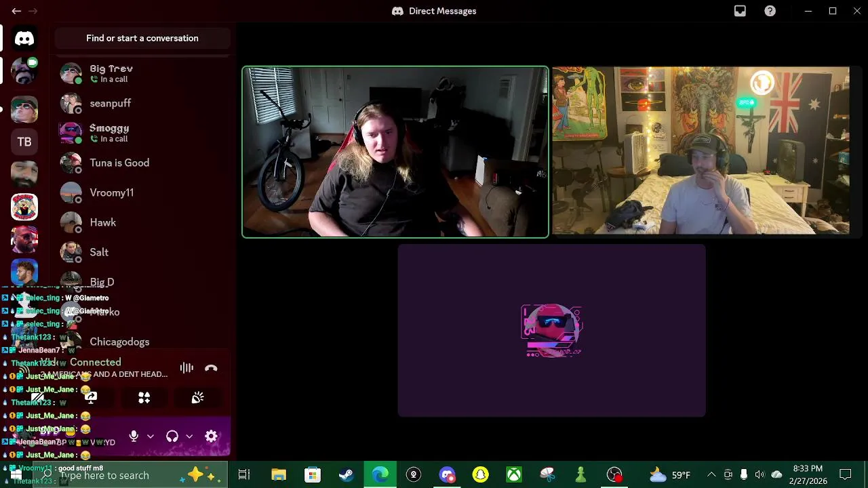
Task: Go forward with the forward arrow
Action: 33,11
